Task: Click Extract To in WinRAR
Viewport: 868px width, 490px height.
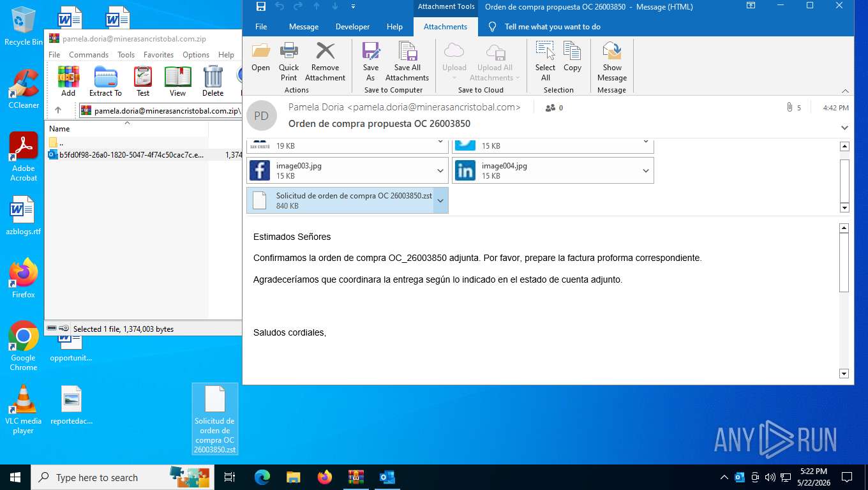Action: (105, 82)
